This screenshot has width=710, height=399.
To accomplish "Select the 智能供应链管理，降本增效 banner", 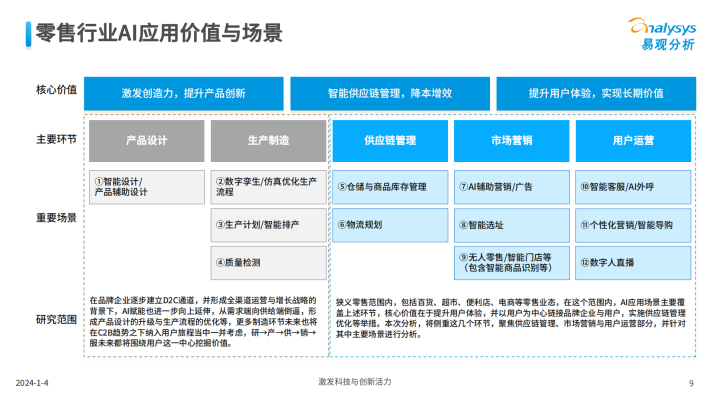I will pos(390,93).
